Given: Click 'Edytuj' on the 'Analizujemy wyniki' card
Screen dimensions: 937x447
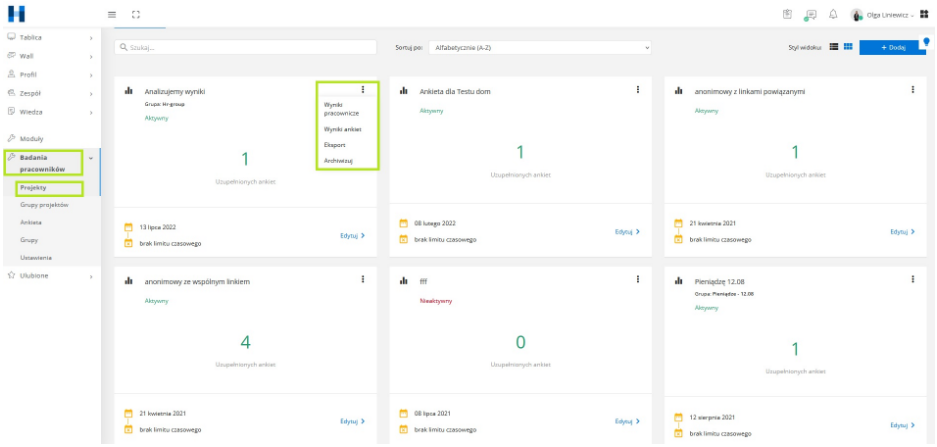Looking at the screenshot, I should coord(352,236).
